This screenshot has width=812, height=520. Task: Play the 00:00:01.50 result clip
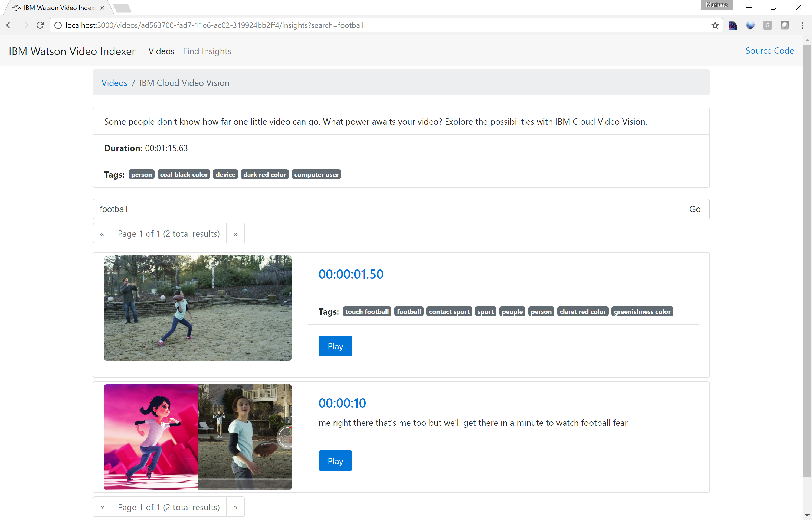[335, 346]
